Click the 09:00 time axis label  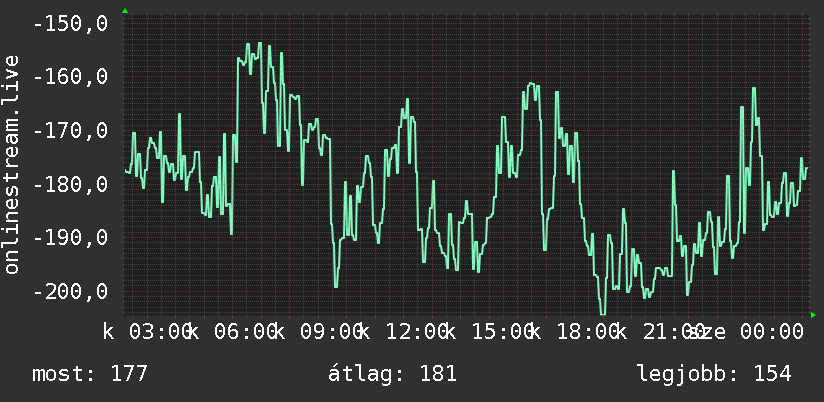point(331,332)
